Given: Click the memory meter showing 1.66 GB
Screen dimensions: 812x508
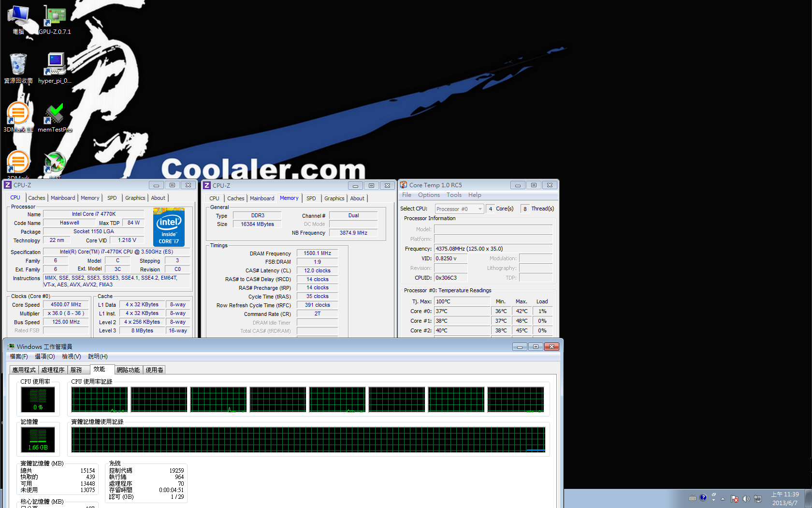Looking at the screenshot, I should 38,439.
